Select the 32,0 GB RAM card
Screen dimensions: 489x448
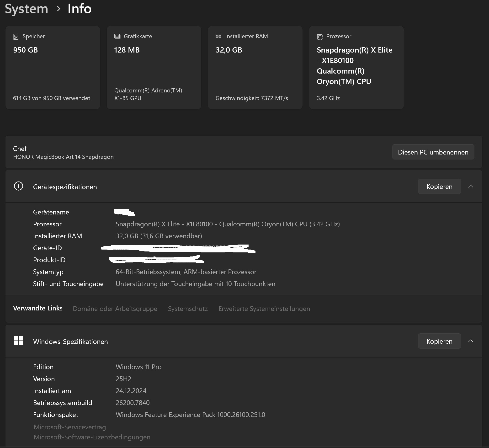click(x=255, y=68)
